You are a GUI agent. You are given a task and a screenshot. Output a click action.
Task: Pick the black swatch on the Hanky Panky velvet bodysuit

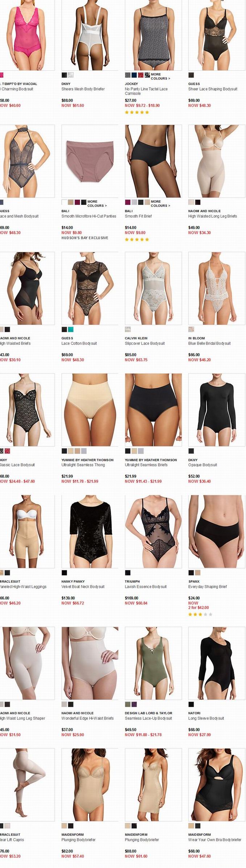click(x=64, y=573)
